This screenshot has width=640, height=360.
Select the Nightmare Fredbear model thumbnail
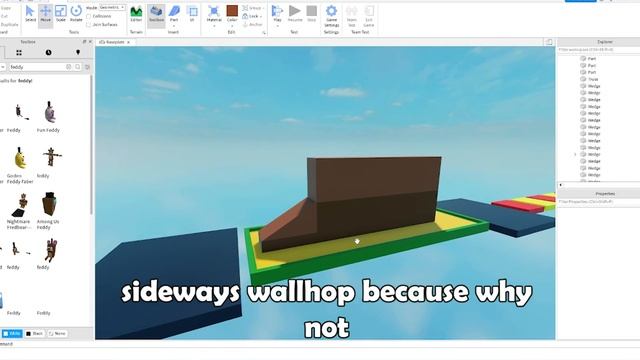pos(20,205)
